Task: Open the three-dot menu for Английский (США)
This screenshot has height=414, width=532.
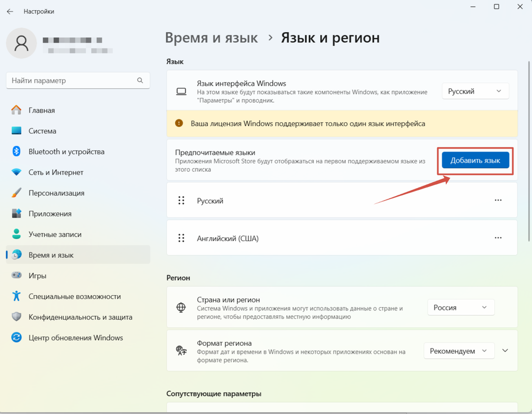Action: click(x=498, y=238)
